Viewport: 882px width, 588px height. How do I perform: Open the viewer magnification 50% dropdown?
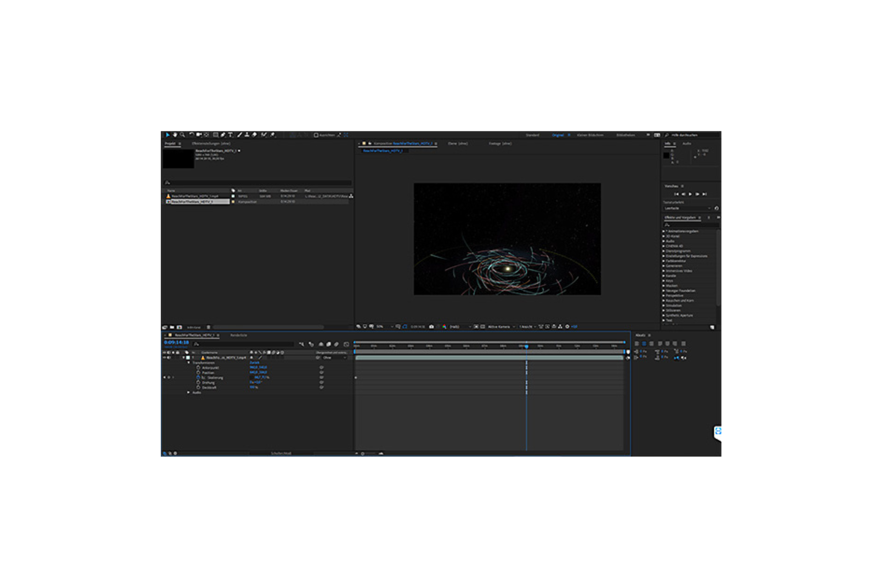tap(384, 327)
